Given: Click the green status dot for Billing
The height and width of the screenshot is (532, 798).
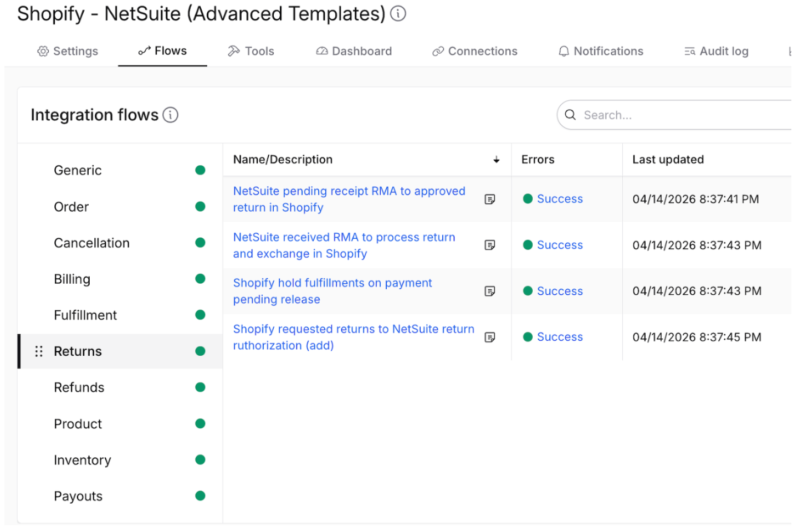Looking at the screenshot, I should click(x=201, y=279).
